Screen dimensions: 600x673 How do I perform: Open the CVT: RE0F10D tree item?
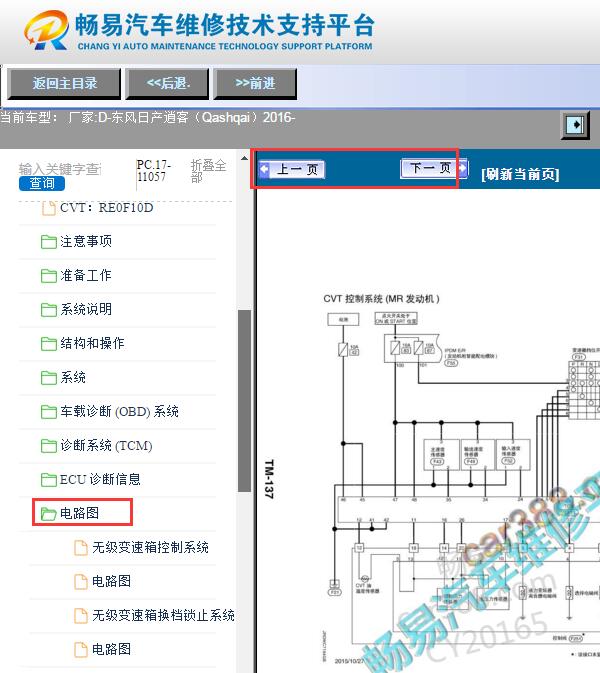tap(106, 208)
